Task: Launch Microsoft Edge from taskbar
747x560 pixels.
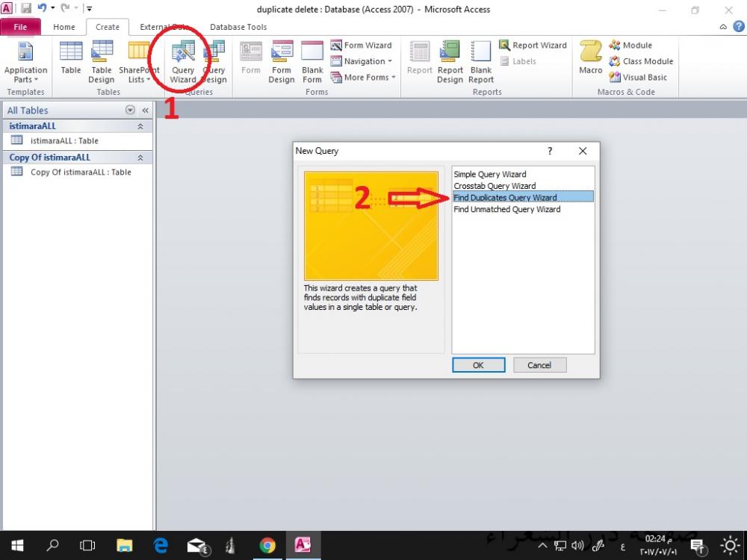Action: [161, 545]
